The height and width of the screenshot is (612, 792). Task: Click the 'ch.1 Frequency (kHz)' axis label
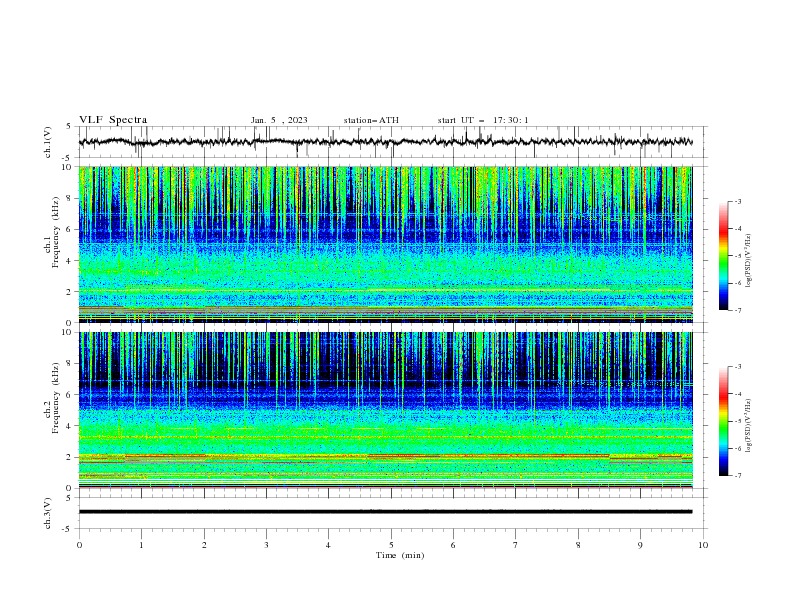pyautogui.click(x=52, y=231)
